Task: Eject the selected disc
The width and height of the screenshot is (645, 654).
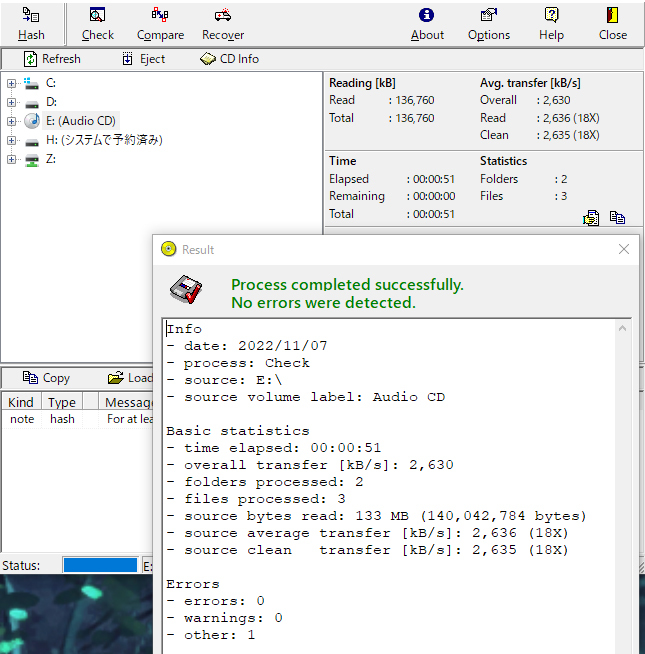Action: tap(143, 59)
